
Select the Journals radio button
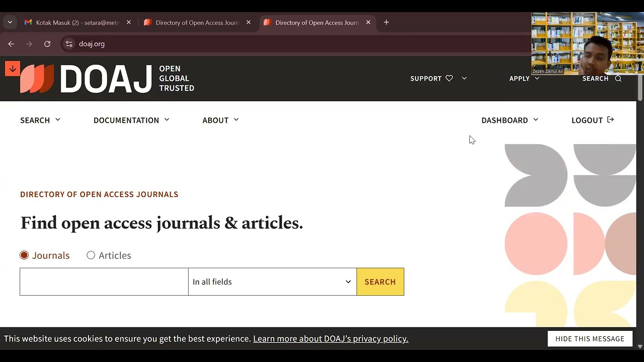coord(24,255)
